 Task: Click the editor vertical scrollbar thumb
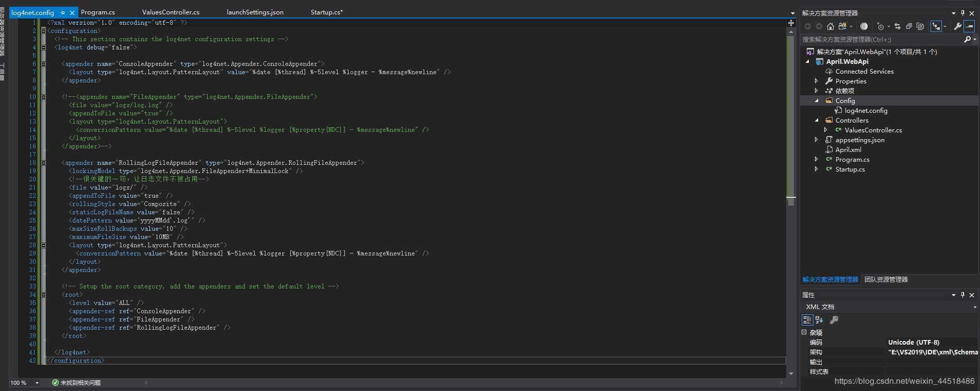pos(791,121)
